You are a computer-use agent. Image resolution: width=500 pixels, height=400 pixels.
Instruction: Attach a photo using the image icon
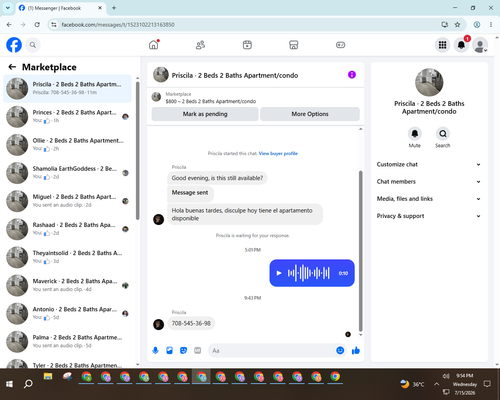tap(169, 350)
